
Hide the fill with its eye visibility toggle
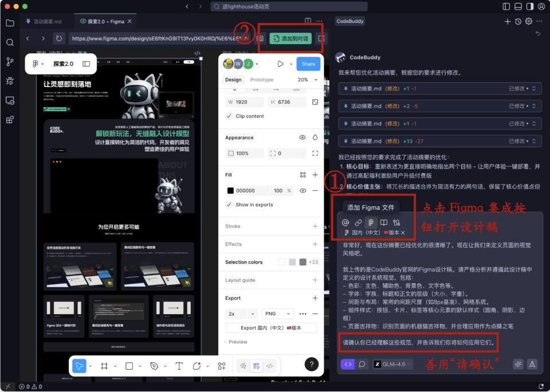click(302, 191)
